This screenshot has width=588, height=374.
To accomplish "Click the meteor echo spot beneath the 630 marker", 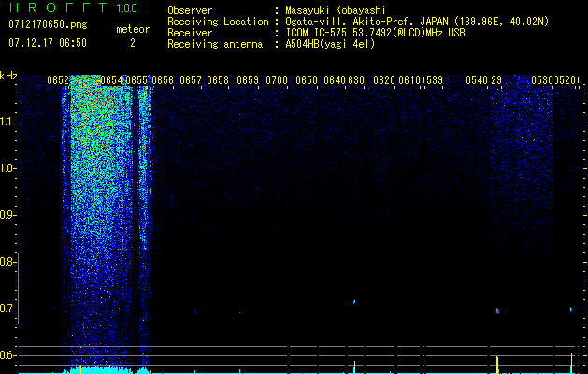I will coord(354,301).
